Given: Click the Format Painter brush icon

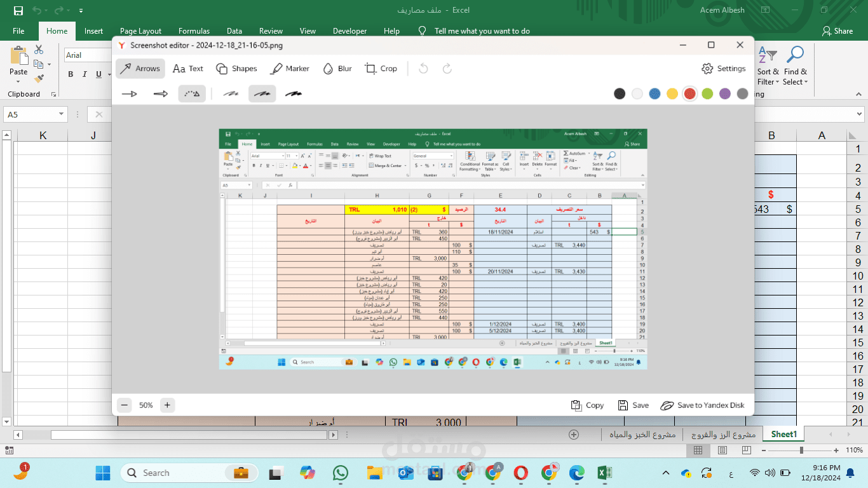Looking at the screenshot, I should [x=39, y=79].
